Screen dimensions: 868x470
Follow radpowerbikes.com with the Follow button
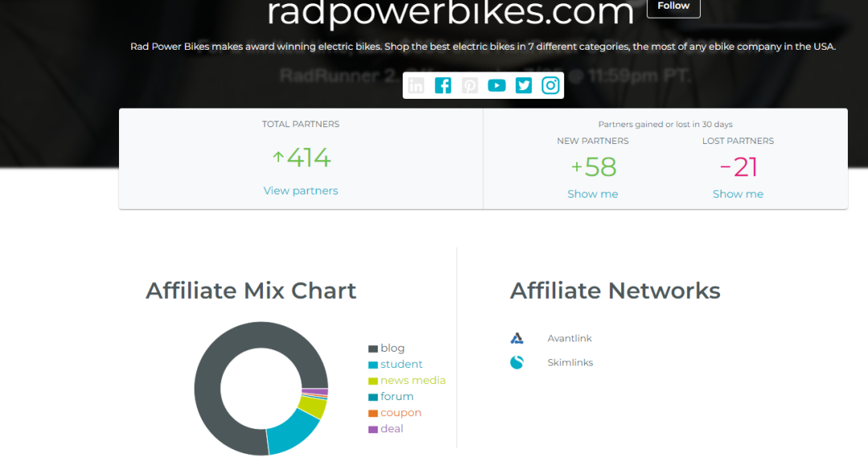(674, 6)
